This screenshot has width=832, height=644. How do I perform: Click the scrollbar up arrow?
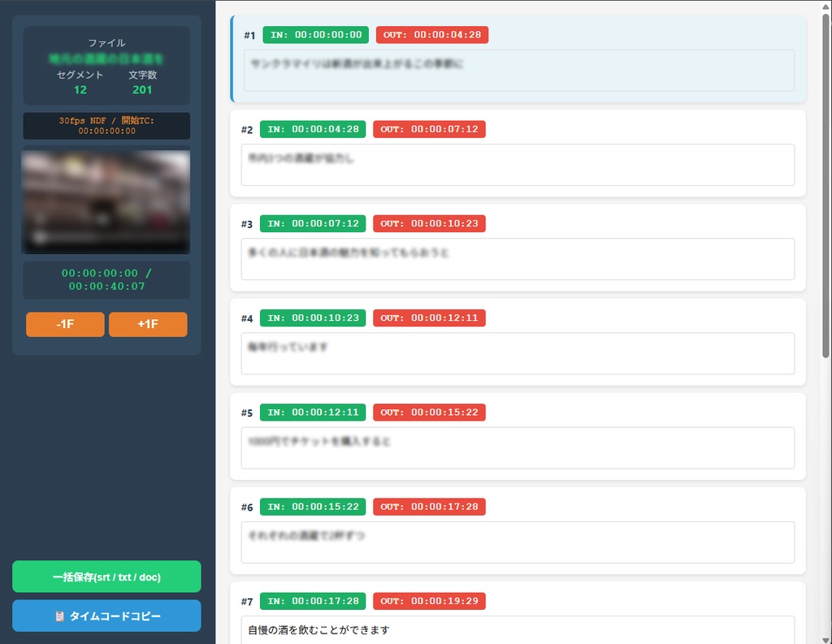point(825,6)
